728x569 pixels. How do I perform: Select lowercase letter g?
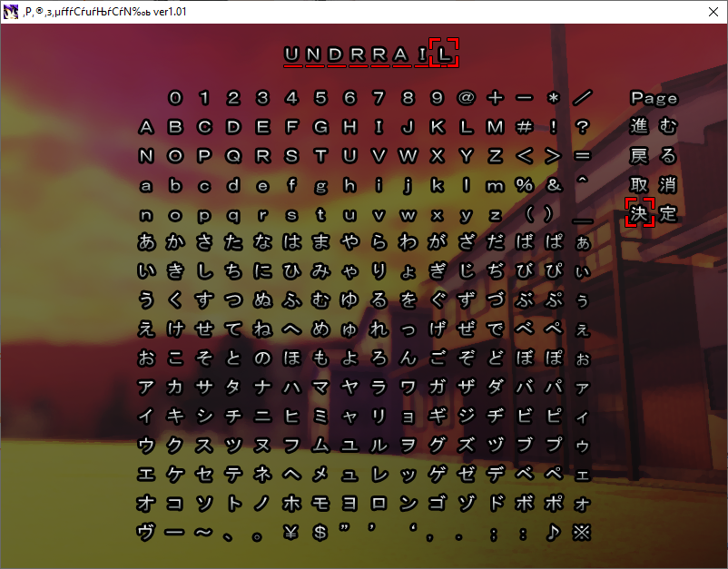[x=320, y=187]
